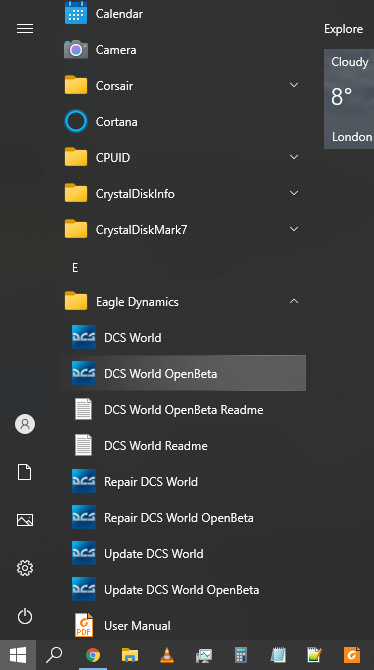Open Calculator from taskbar
This screenshot has height=670, width=374.
[241, 655]
